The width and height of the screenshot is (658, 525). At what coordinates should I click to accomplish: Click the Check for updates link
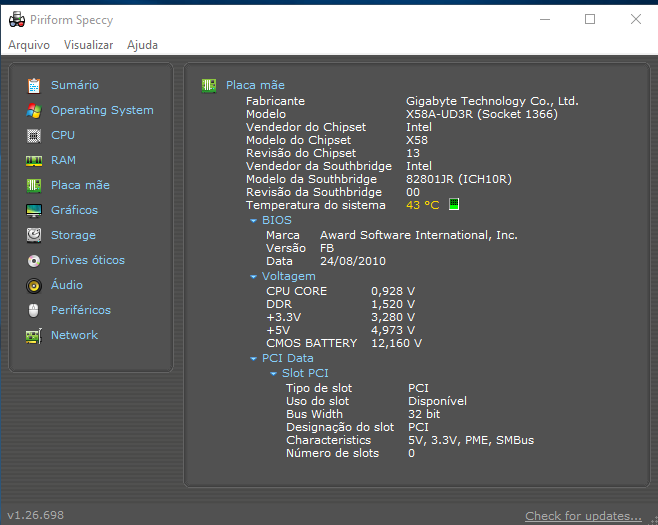[583, 516]
